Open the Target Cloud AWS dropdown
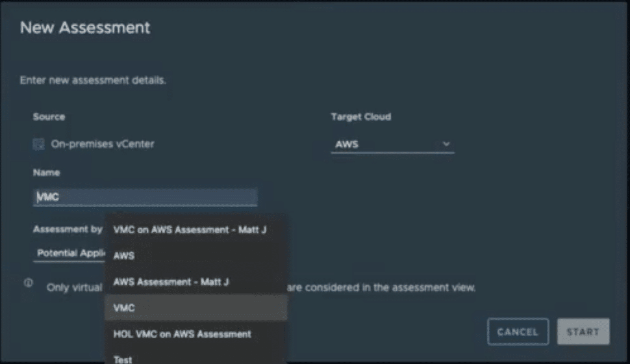 coord(392,144)
